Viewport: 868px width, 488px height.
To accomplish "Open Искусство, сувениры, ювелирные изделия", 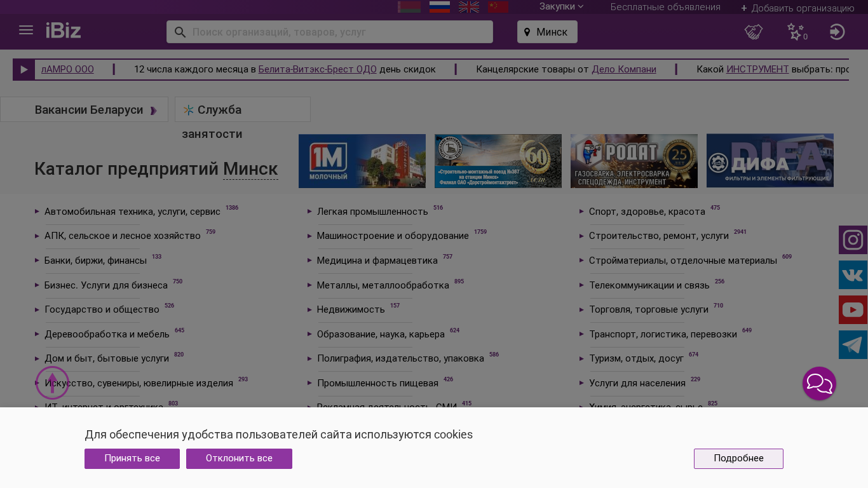I will coord(139,383).
